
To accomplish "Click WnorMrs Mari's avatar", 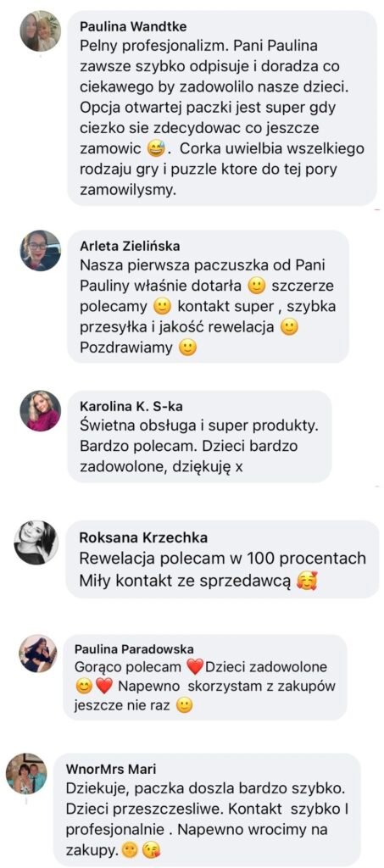I will (26, 773).
